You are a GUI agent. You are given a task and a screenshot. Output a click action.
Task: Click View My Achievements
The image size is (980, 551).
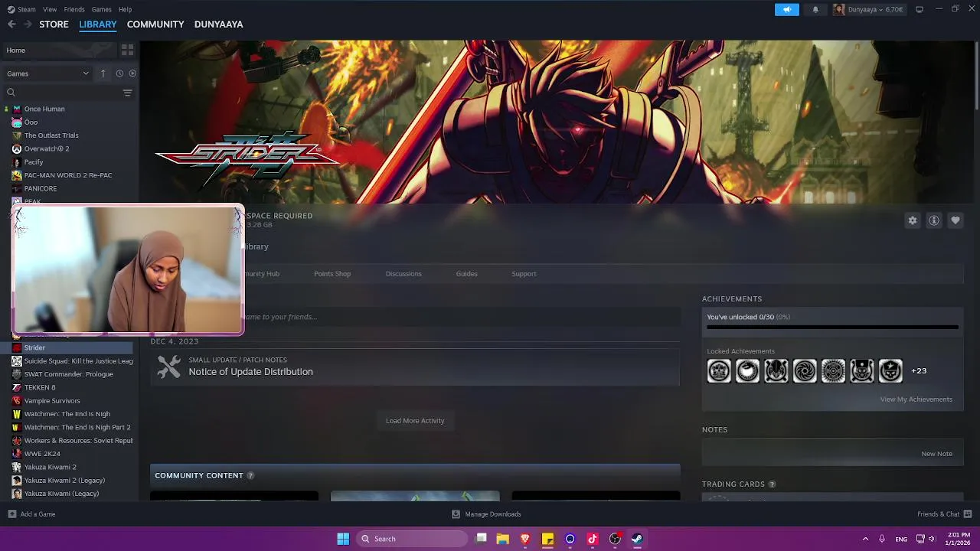tap(916, 399)
